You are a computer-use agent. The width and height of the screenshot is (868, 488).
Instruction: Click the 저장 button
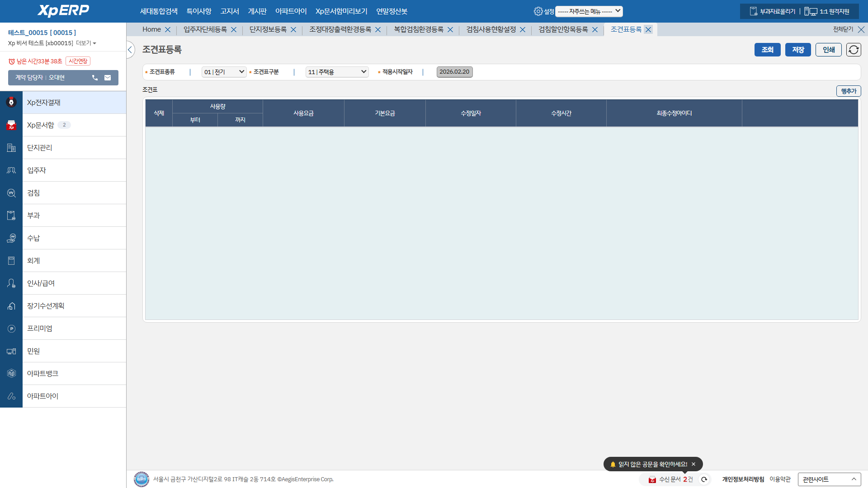[797, 50]
